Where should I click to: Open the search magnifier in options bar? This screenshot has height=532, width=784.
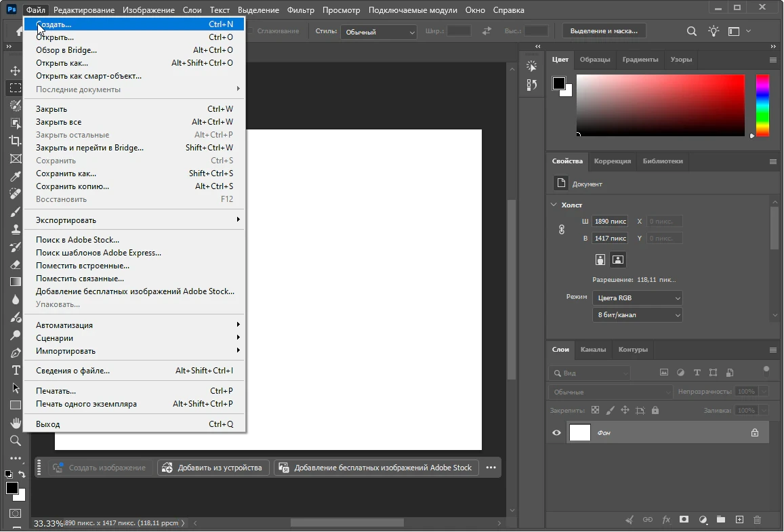691,31
